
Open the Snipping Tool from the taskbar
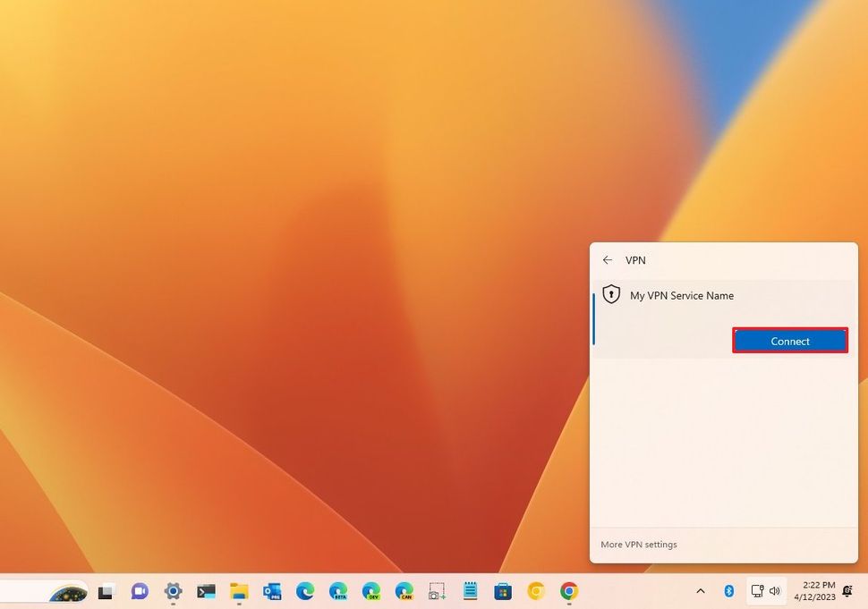437,591
